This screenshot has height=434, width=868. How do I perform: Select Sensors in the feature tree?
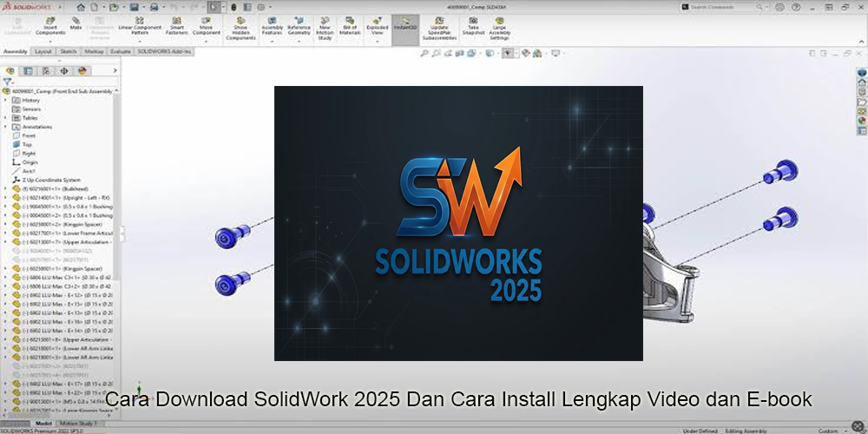(27, 109)
